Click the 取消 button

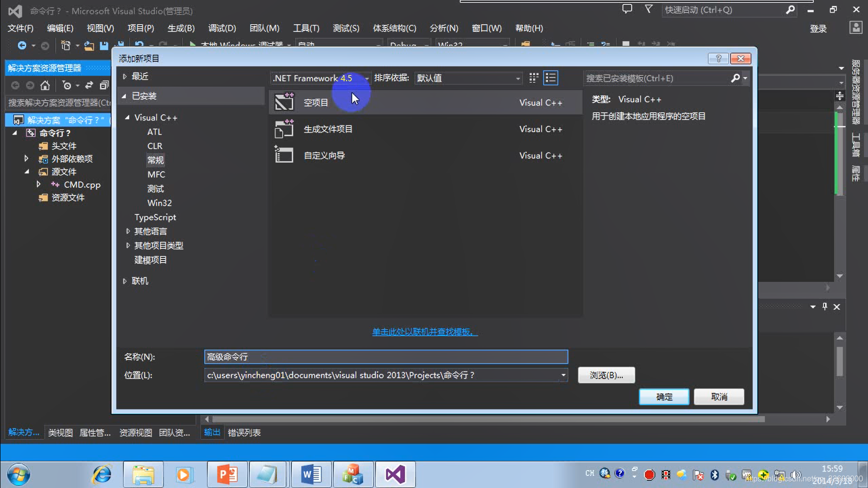pos(719,397)
